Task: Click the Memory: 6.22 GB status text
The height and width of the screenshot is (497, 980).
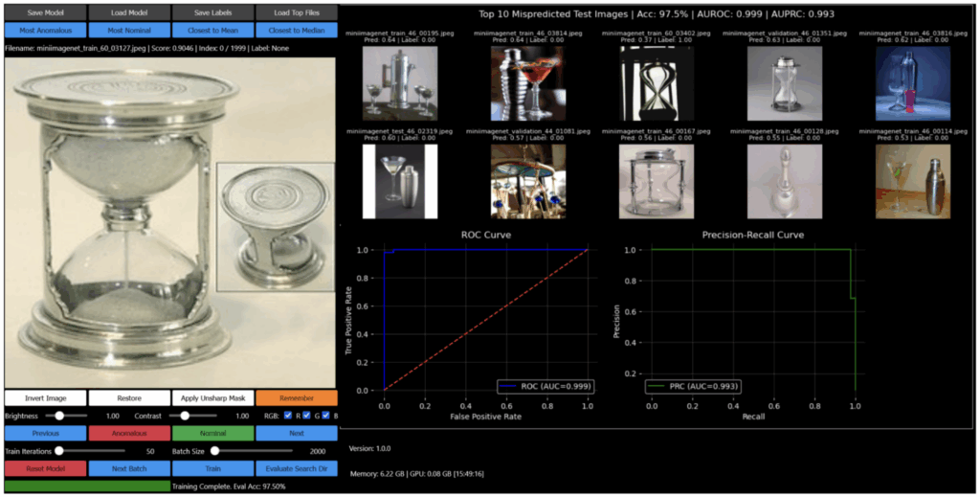Action: click(417, 474)
